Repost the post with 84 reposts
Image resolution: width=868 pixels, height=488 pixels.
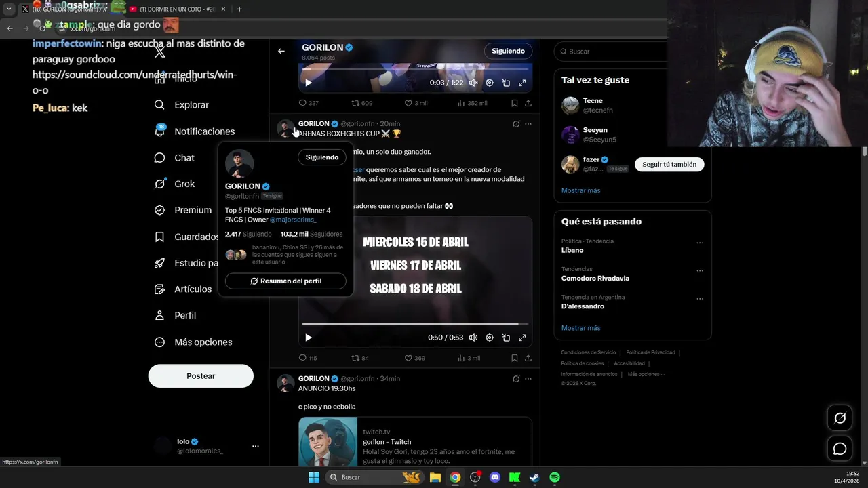click(360, 358)
